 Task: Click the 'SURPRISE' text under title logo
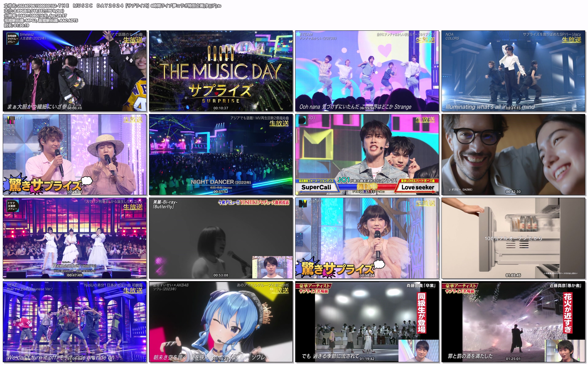coord(221,101)
